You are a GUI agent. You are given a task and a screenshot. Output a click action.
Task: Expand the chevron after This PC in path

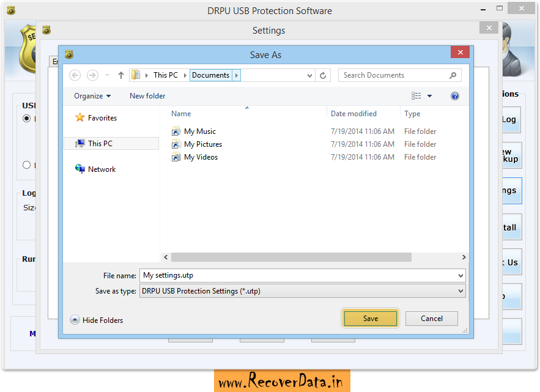click(185, 75)
